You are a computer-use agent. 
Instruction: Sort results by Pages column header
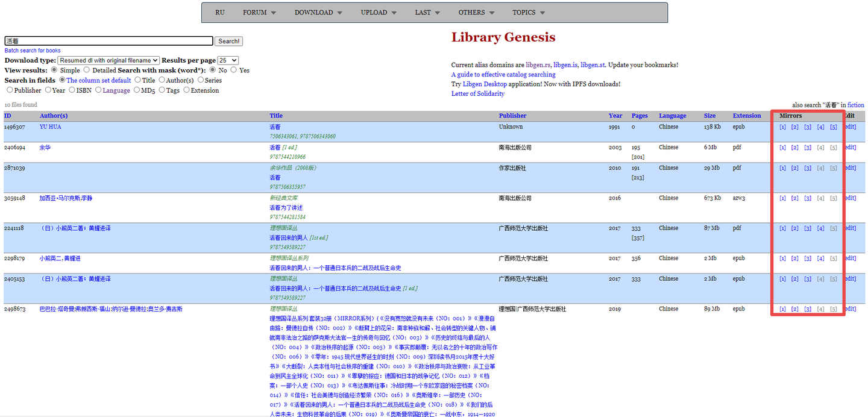640,116
